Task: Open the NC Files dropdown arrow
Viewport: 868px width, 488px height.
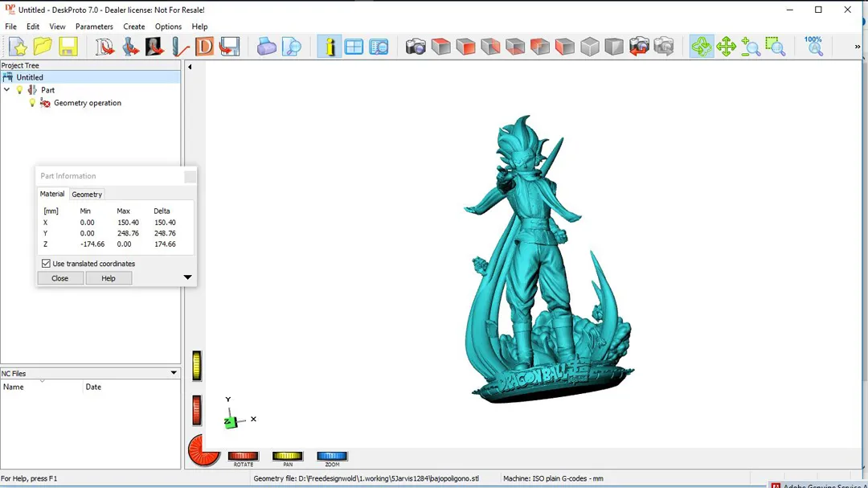Action: [x=174, y=373]
